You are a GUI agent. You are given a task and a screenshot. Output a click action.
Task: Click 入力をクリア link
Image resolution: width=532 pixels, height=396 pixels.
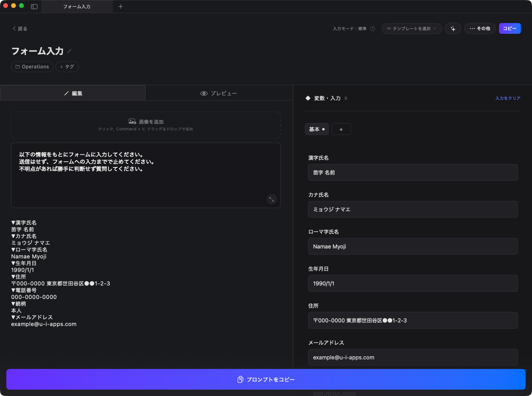click(x=508, y=98)
